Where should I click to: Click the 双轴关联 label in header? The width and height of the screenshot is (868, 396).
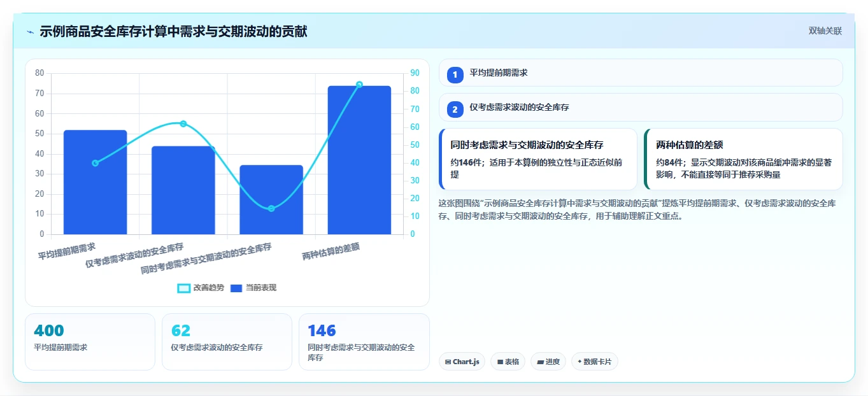[825, 31]
